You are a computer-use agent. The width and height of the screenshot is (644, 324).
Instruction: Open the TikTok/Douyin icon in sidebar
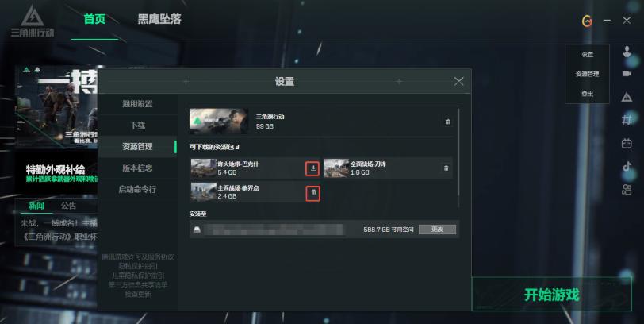627,166
